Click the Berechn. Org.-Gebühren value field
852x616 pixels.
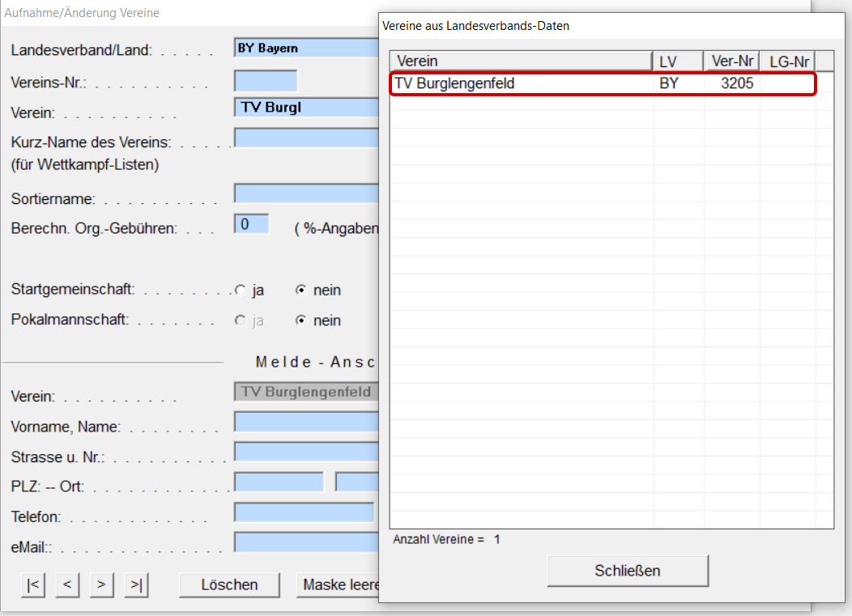click(x=250, y=225)
